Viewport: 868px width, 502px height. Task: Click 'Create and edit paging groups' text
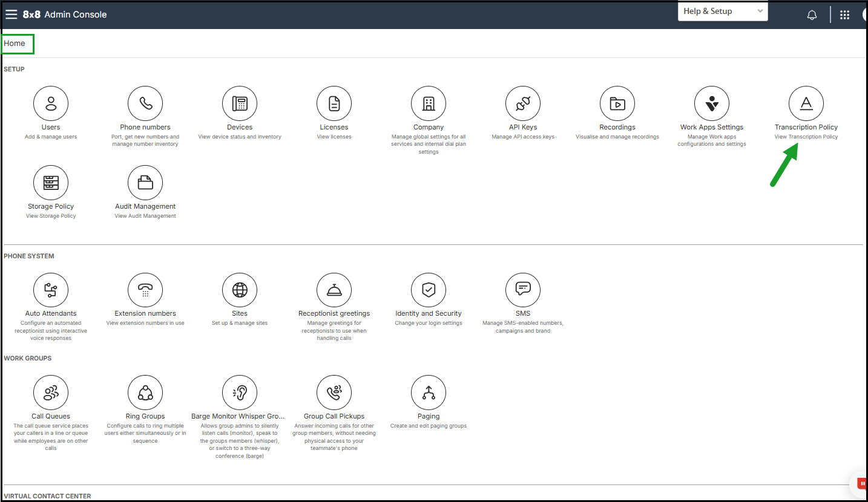coord(429,426)
